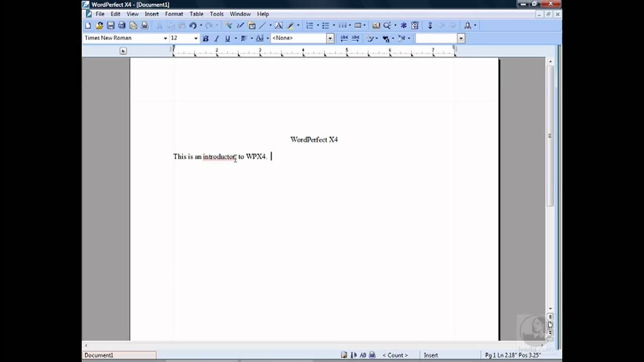Open the Edit menu
The image size is (644, 362).
pyautogui.click(x=116, y=14)
